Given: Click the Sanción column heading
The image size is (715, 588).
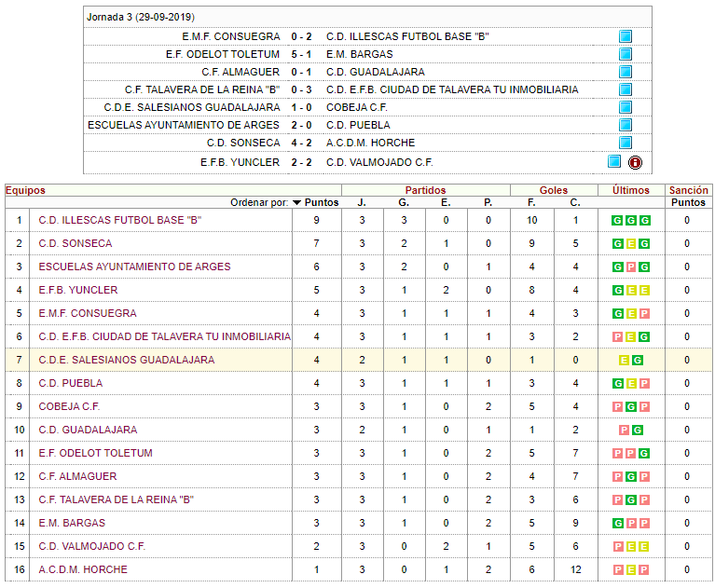Looking at the screenshot, I should point(689,190).
